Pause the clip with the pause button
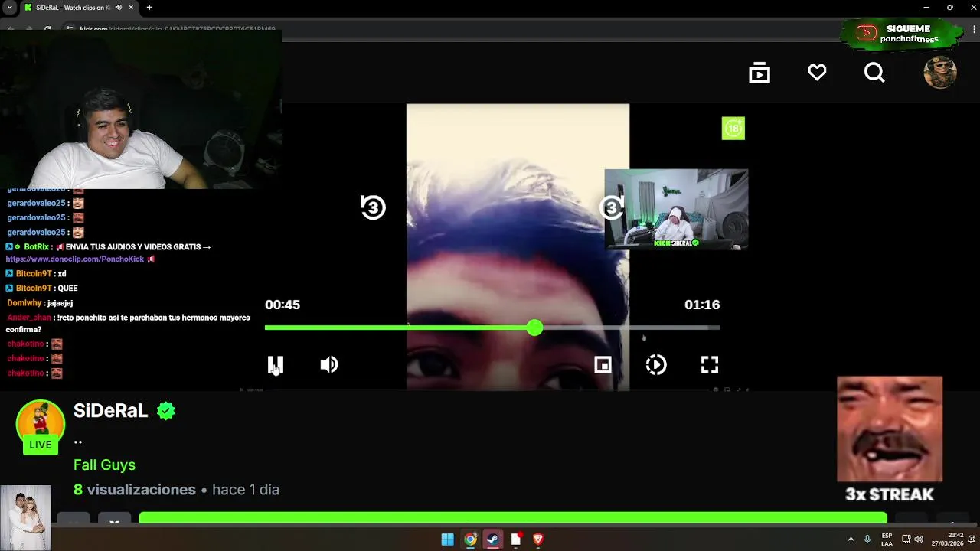Screen dimensions: 980x551 point(275,365)
